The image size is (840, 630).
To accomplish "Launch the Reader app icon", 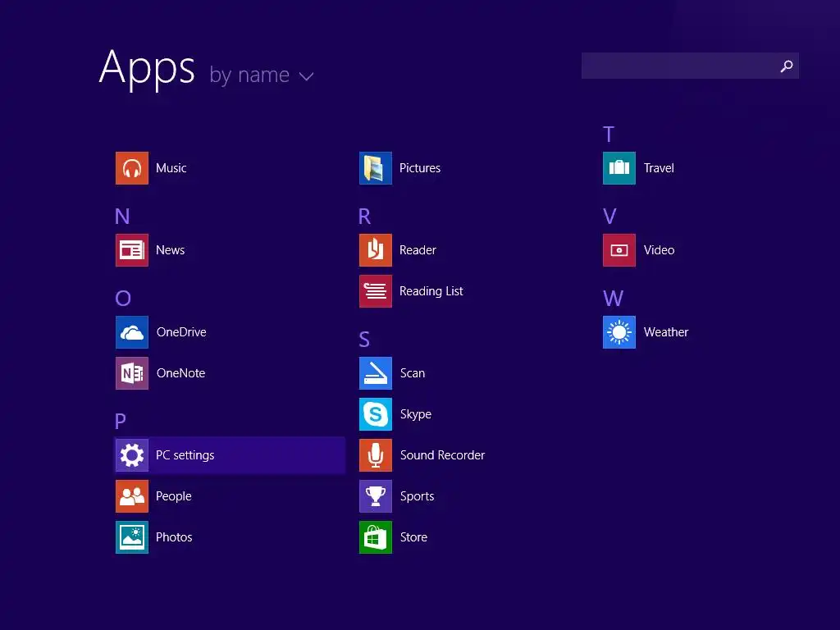I will point(376,250).
